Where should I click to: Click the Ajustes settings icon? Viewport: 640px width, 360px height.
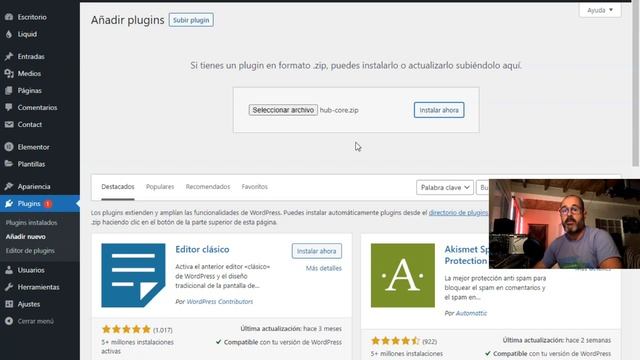point(9,304)
